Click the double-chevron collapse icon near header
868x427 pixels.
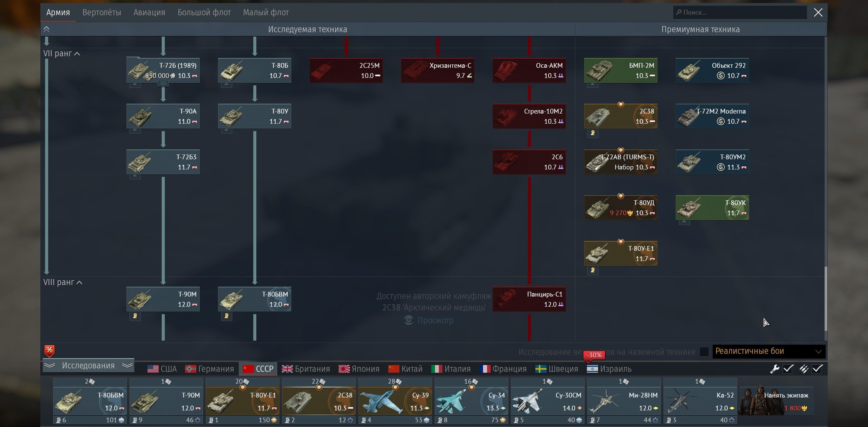(x=46, y=29)
